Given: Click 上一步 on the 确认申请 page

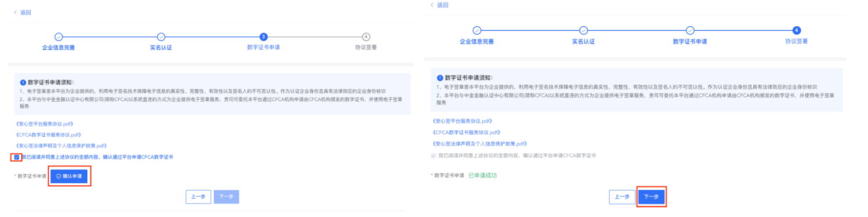Looking at the screenshot, I should [x=198, y=197].
